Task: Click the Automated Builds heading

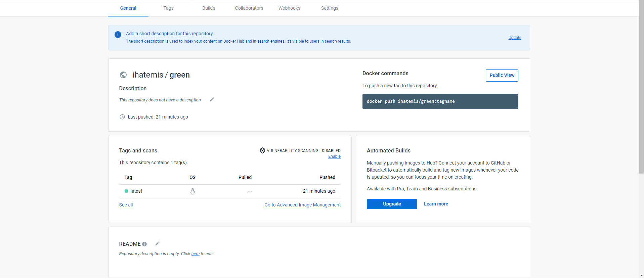Action: (389, 150)
